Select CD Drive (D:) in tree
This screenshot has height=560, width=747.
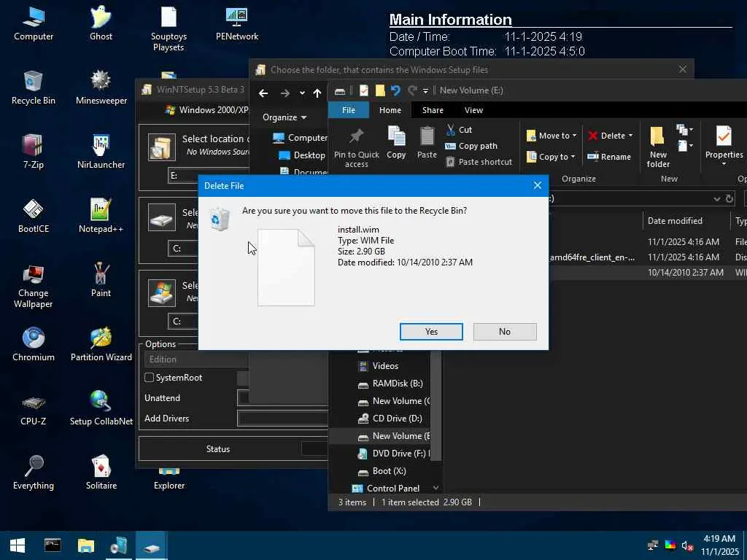(x=390, y=418)
